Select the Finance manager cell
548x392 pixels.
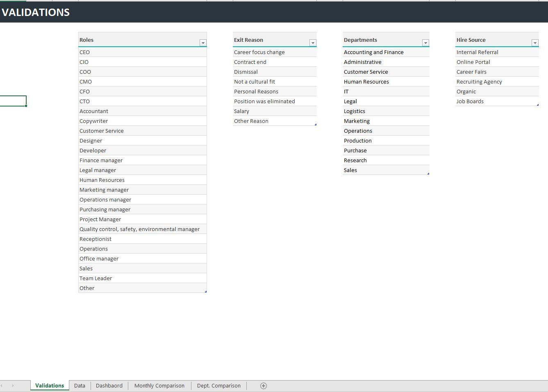tap(143, 160)
